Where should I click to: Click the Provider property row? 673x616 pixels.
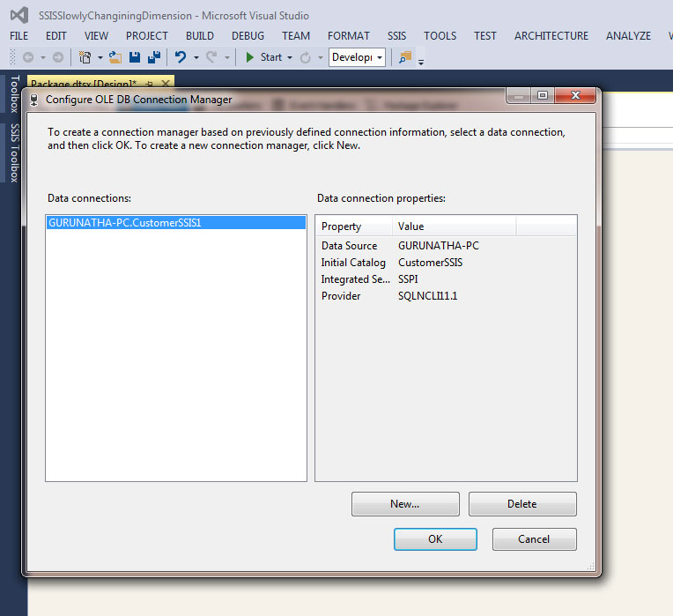[446, 296]
